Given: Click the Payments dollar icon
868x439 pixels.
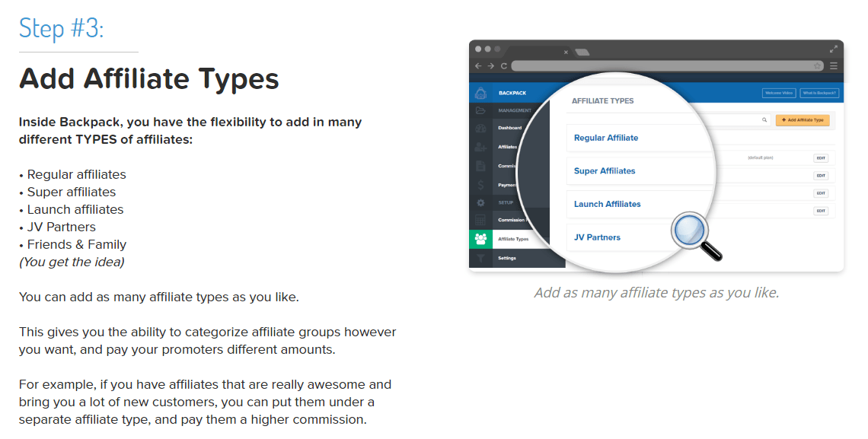Looking at the screenshot, I should [x=480, y=185].
